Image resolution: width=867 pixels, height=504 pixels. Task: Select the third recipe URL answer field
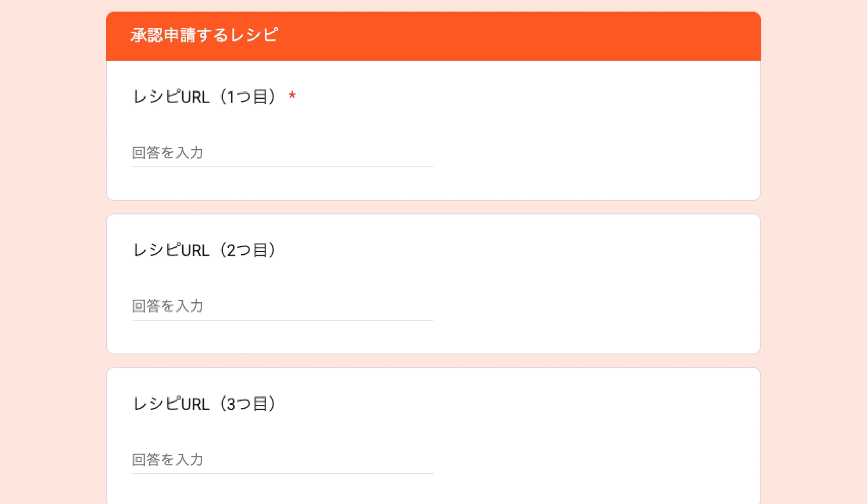[282, 460]
